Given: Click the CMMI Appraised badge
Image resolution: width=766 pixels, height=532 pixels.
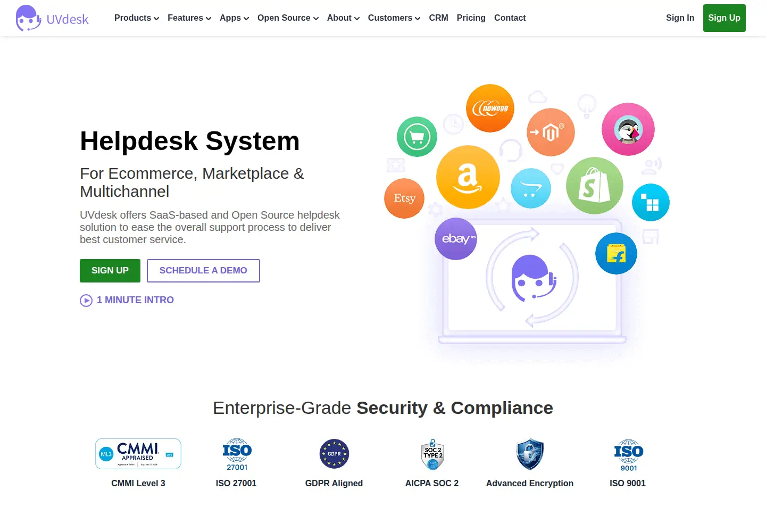Looking at the screenshot, I should (x=138, y=454).
